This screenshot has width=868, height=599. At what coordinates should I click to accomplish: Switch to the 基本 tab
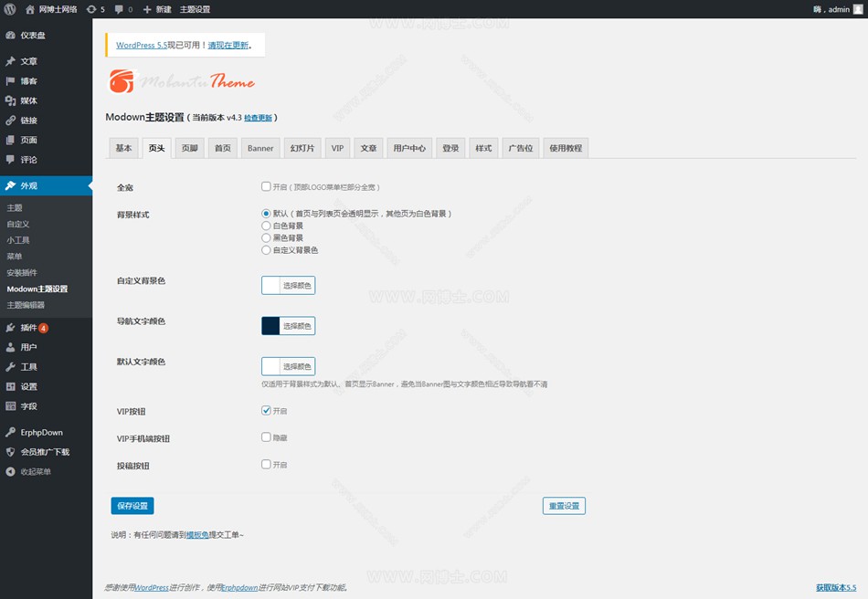click(123, 148)
